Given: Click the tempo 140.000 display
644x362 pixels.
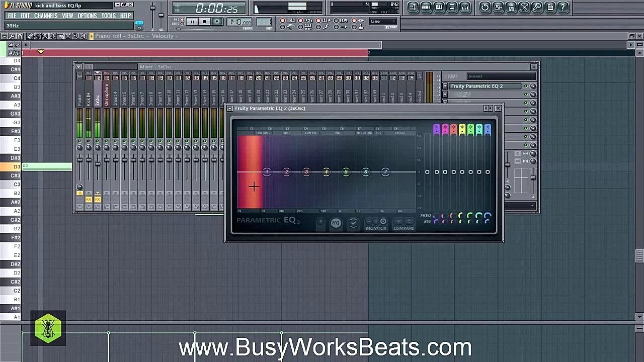Looking at the screenshot, I should click(239, 22).
